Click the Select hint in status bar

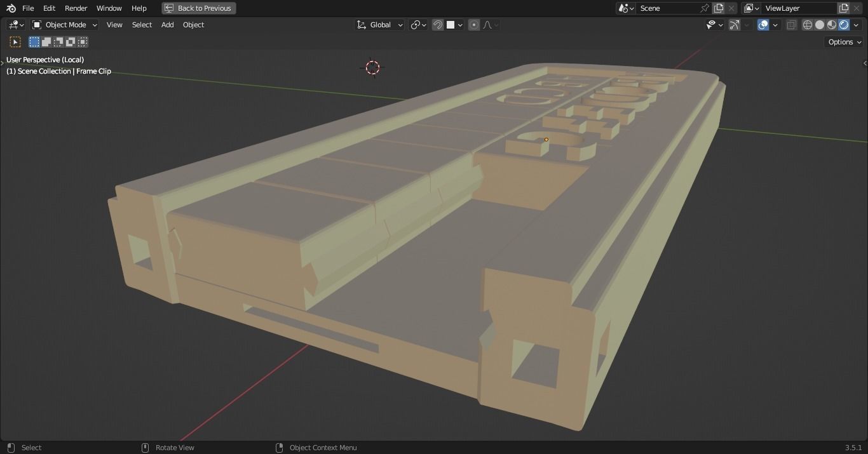tap(31, 448)
